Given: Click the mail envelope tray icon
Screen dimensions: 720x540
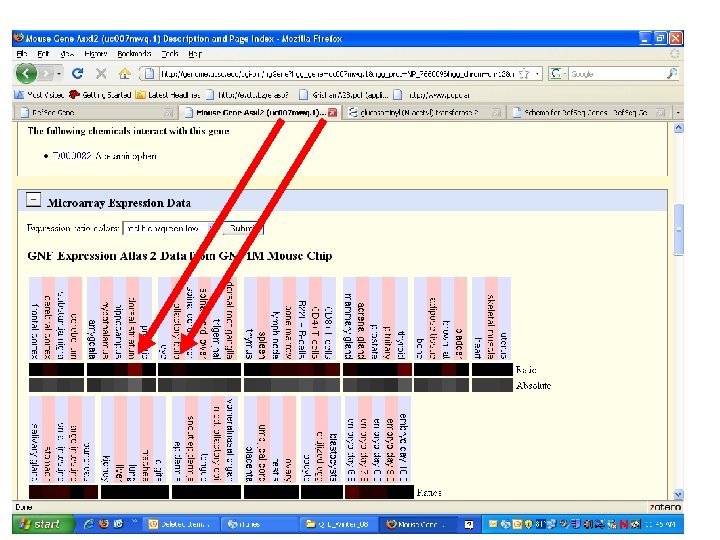Looking at the screenshot, I should click(493, 524).
